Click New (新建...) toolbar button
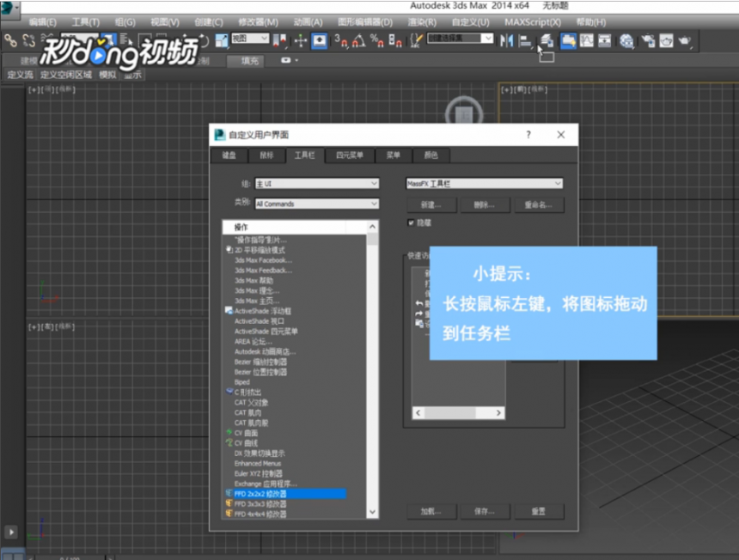Viewport: 739px width, 560px height. [431, 205]
